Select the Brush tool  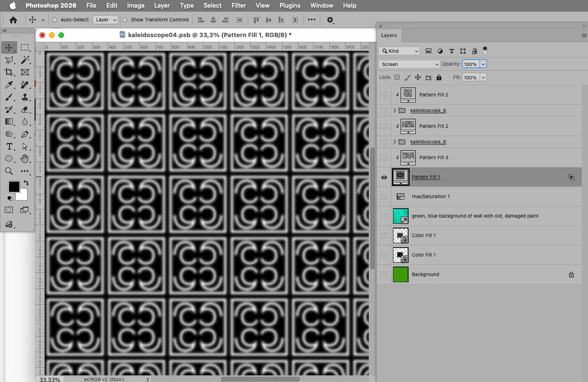pyautogui.click(x=9, y=97)
